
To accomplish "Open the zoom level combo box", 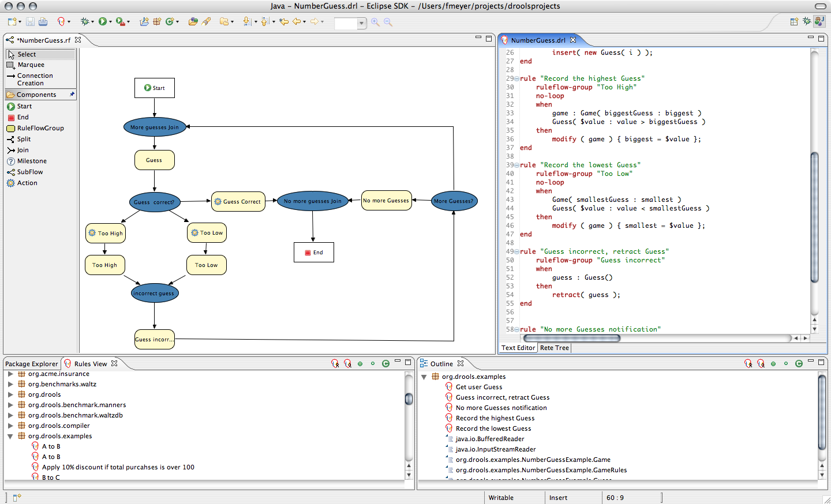I will (362, 24).
